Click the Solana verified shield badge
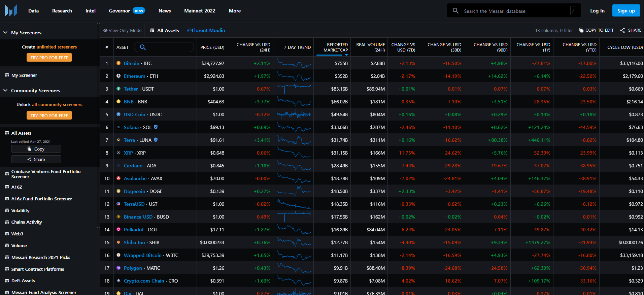644x295 pixels. (x=156, y=127)
